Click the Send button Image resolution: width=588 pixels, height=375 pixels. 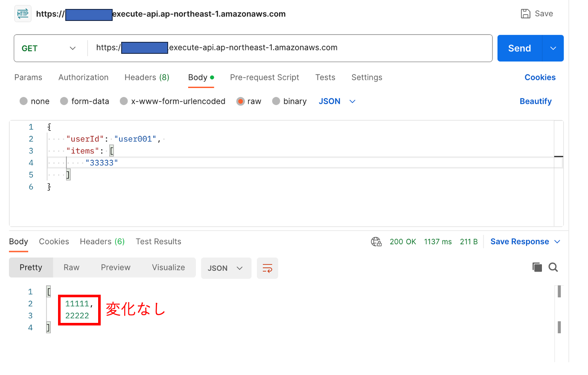coord(519,48)
